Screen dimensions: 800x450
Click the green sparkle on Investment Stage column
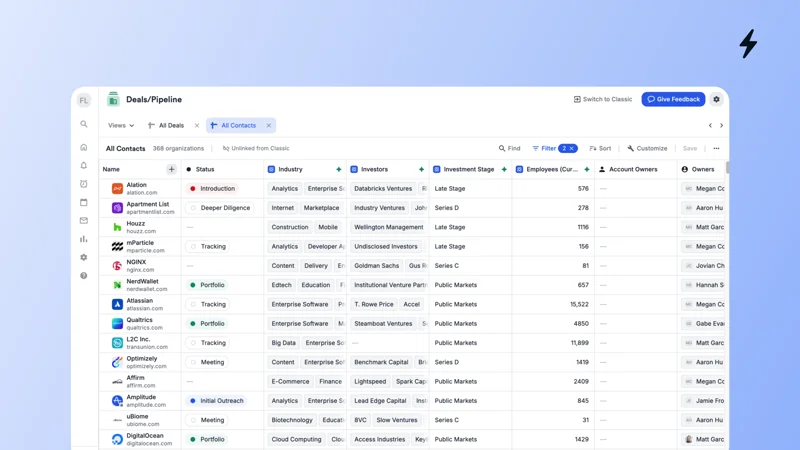point(504,169)
